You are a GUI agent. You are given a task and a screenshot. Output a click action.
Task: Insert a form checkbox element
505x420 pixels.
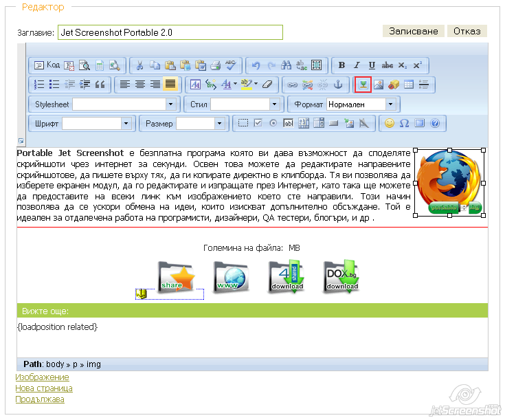(x=258, y=123)
